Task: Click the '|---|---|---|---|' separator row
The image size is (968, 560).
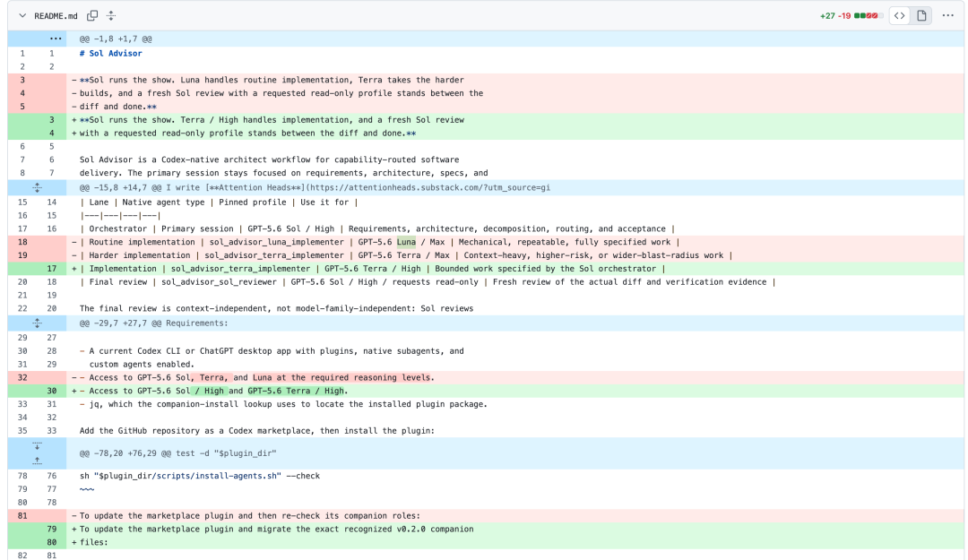Action: [120, 216]
